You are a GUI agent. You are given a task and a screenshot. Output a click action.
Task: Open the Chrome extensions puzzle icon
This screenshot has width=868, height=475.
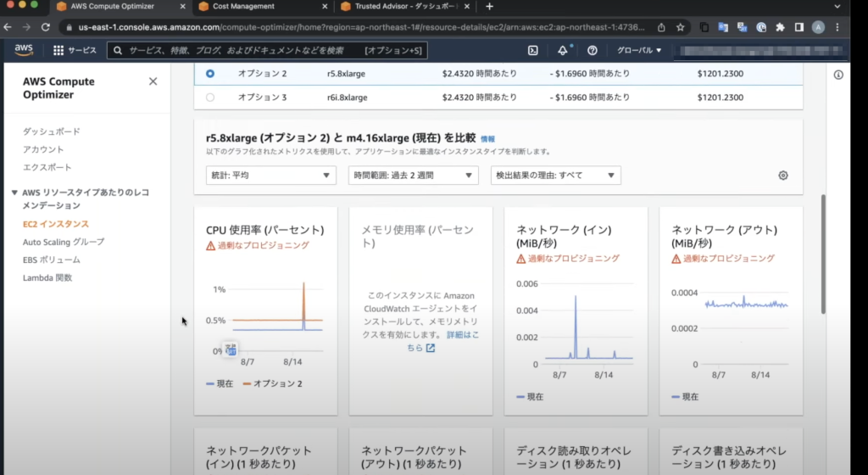pos(780,27)
